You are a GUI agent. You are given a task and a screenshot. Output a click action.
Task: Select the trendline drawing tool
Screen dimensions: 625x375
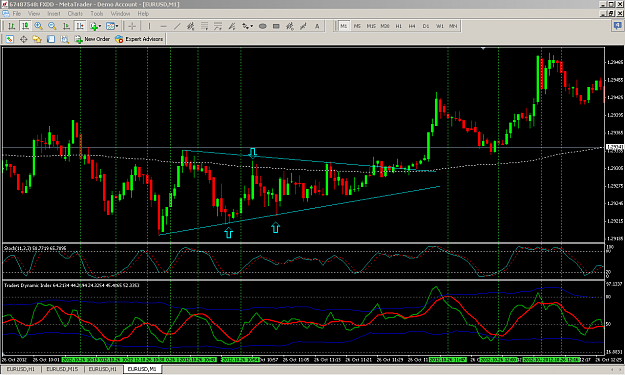[177, 26]
